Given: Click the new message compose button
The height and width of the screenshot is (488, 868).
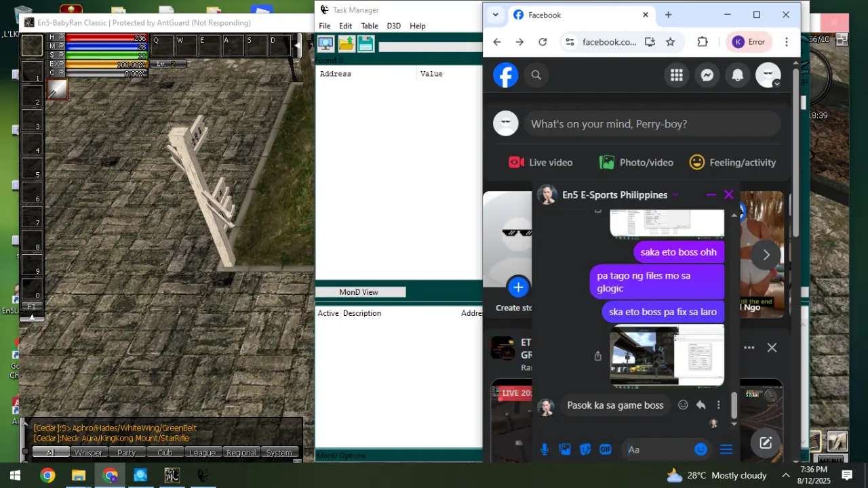Looking at the screenshot, I should (x=766, y=443).
